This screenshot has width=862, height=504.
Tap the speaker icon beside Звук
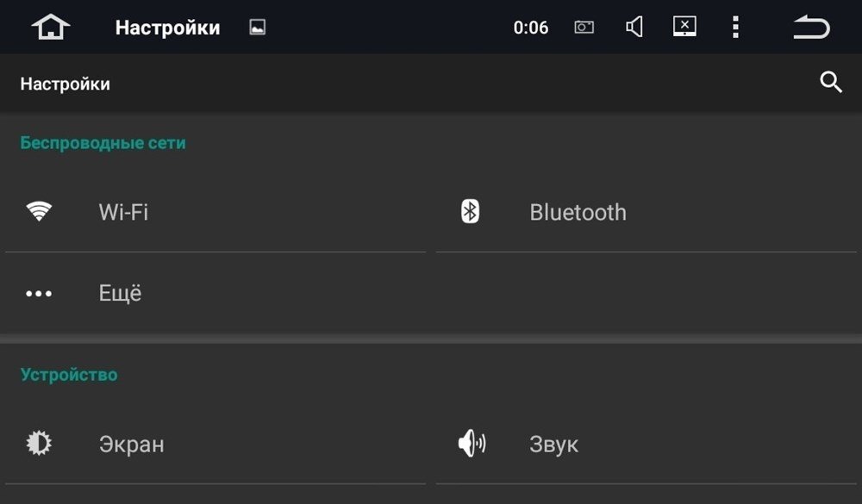click(x=471, y=444)
